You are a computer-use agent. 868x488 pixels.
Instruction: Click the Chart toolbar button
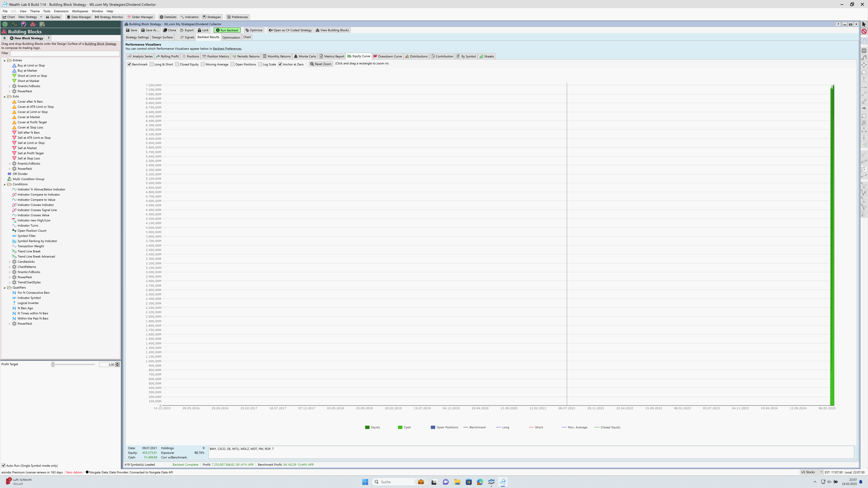click(9, 17)
